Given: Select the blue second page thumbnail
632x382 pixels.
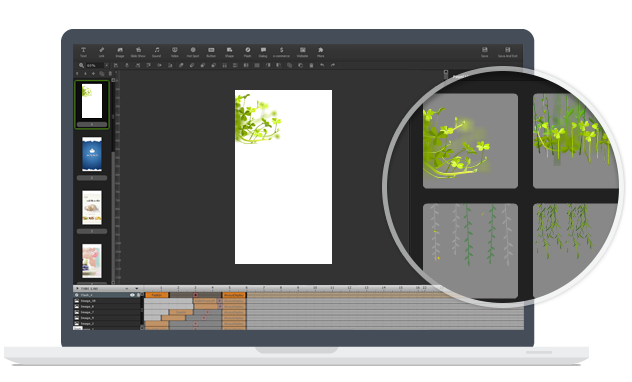Looking at the screenshot, I should tap(92, 154).
